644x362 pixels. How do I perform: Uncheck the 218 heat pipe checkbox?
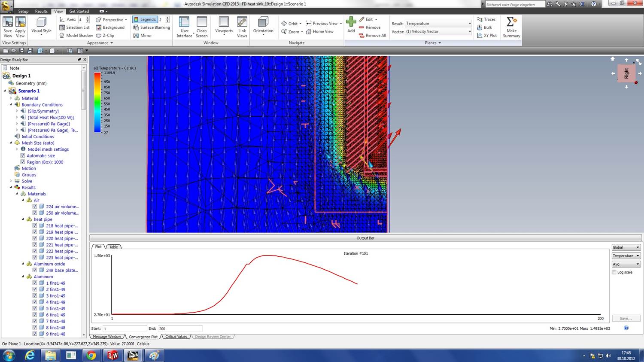[x=35, y=225]
